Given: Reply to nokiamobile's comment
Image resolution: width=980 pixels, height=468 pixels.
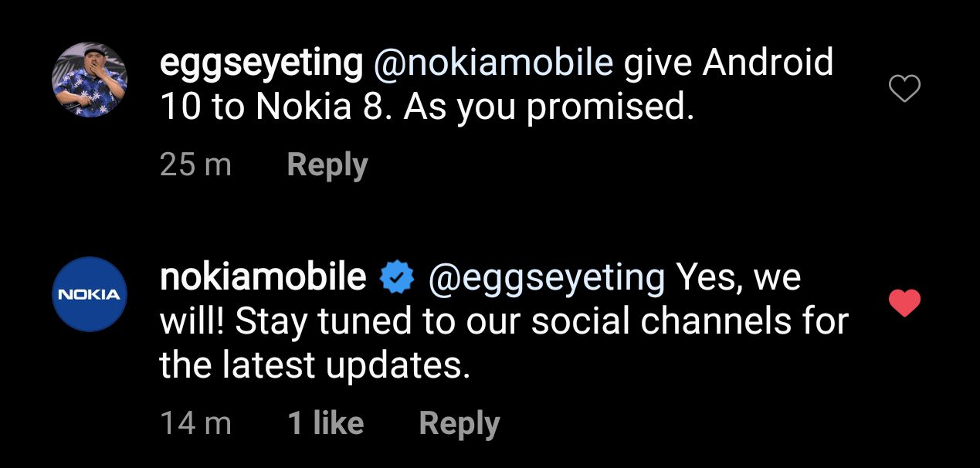Looking at the screenshot, I should tap(459, 423).
